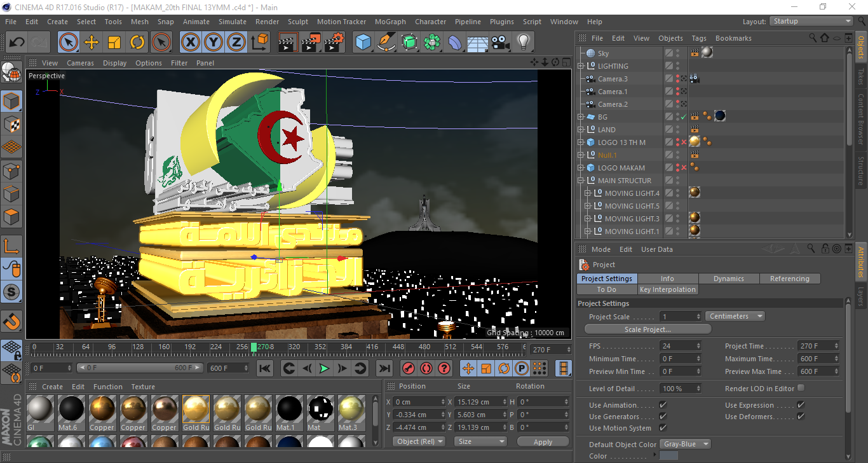Open the Key Interpolation tab
Image resolution: width=868 pixels, height=463 pixels.
[668, 289]
